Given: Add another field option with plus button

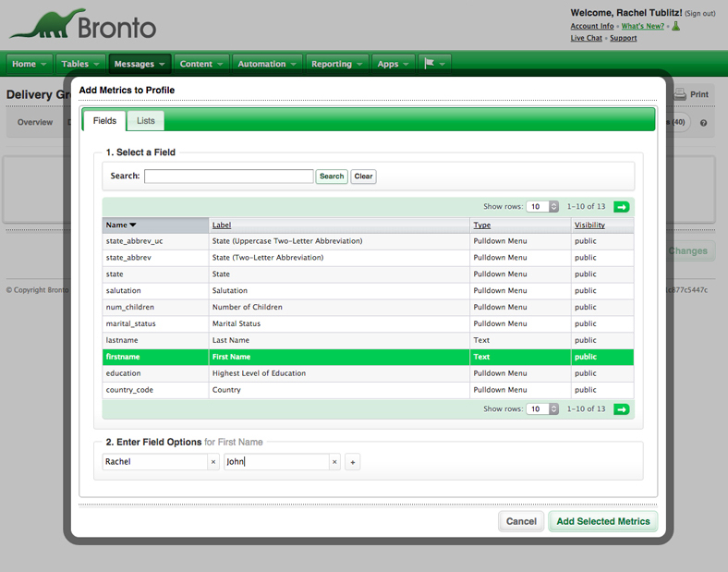Looking at the screenshot, I should 352,462.
